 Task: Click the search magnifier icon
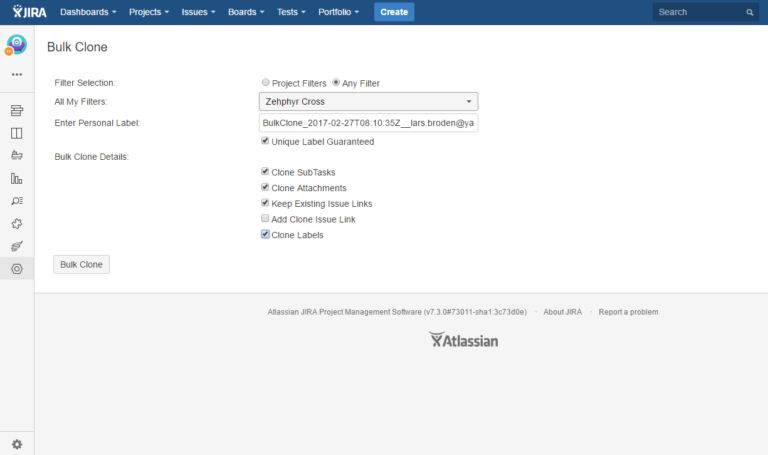click(749, 12)
